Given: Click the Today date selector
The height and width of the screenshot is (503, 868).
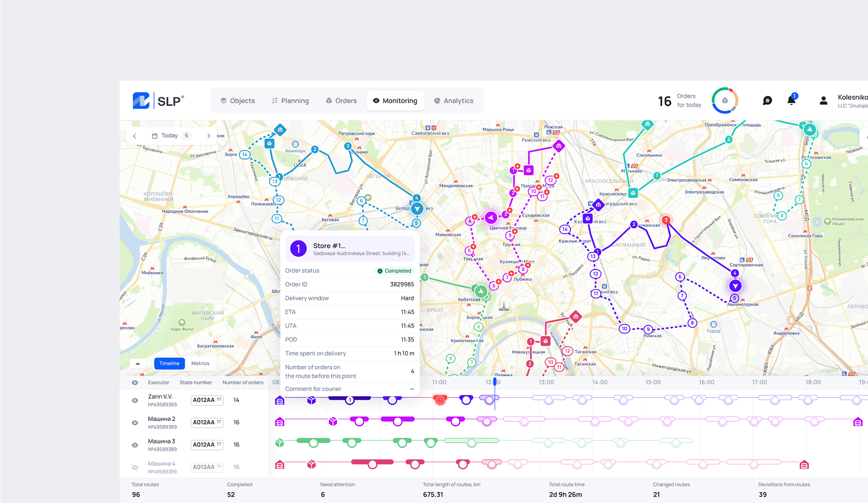Looking at the screenshot, I should tap(169, 135).
